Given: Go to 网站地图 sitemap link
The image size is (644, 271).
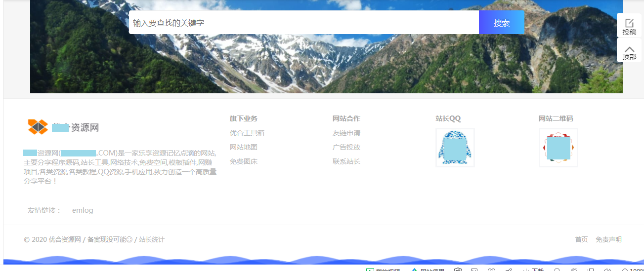Looking at the screenshot, I should 243,147.
